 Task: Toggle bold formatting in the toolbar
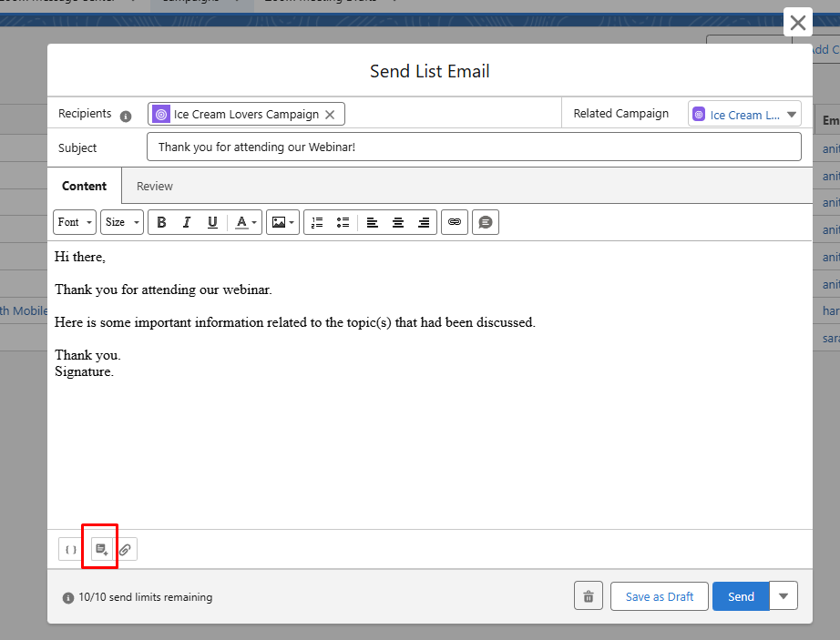click(161, 222)
